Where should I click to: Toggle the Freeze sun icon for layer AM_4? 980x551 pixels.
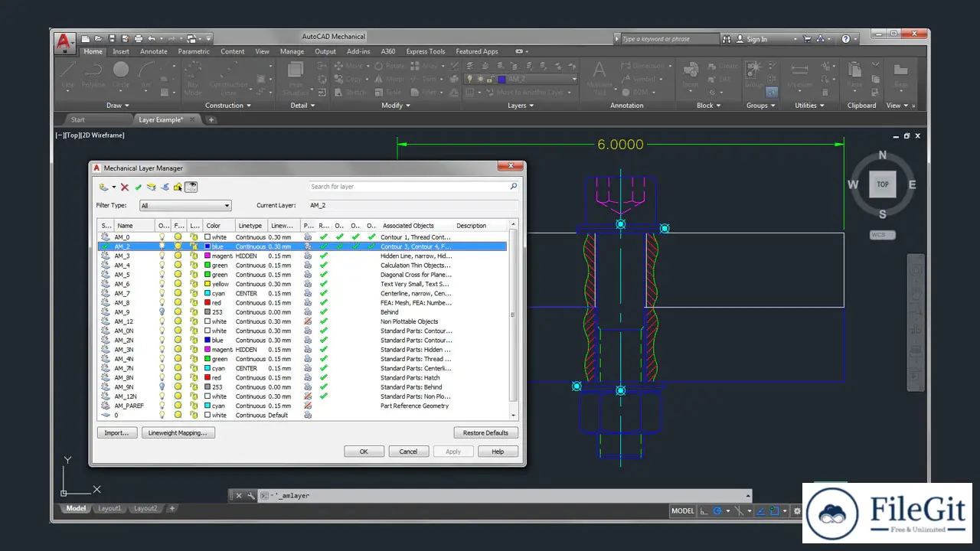click(178, 266)
